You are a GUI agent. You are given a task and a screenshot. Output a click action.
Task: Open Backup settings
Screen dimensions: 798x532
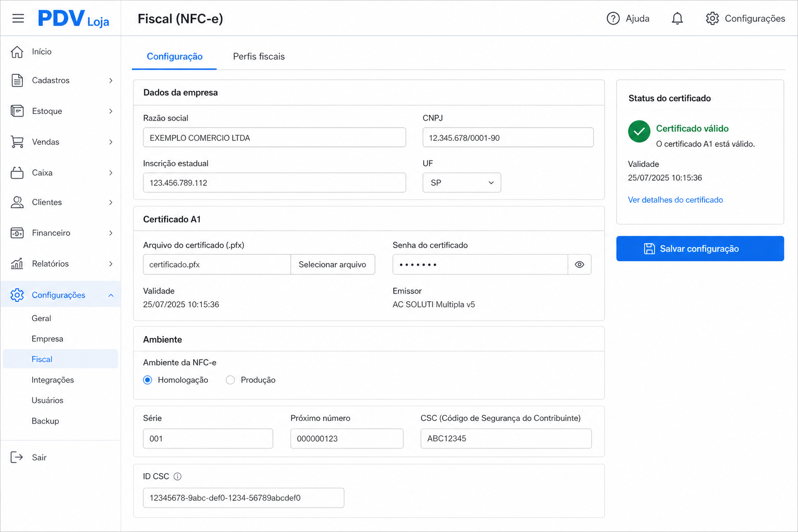point(45,421)
